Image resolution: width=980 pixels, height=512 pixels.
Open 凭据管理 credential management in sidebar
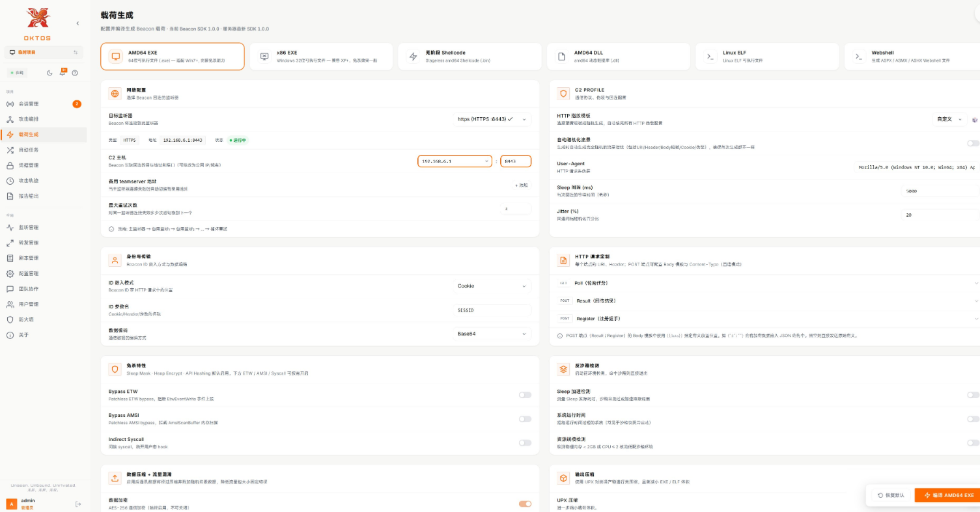tap(44, 165)
